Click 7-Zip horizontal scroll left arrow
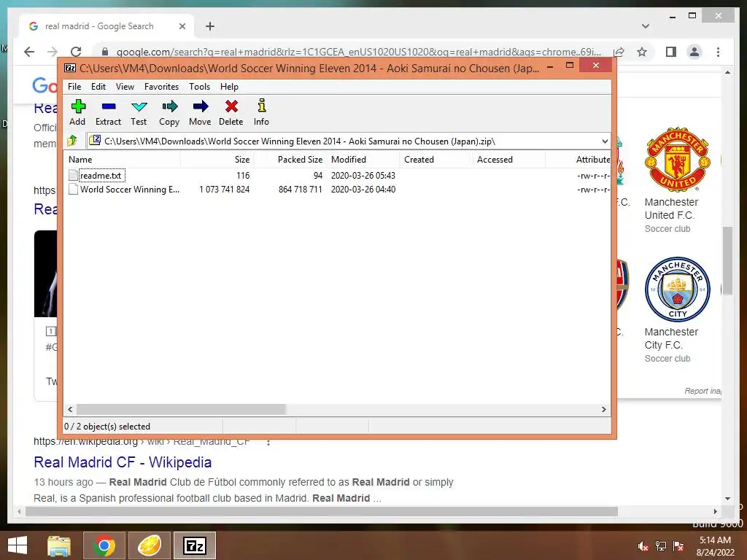Image resolution: width=747 pixels, height=560 pixels. point(71,409)
